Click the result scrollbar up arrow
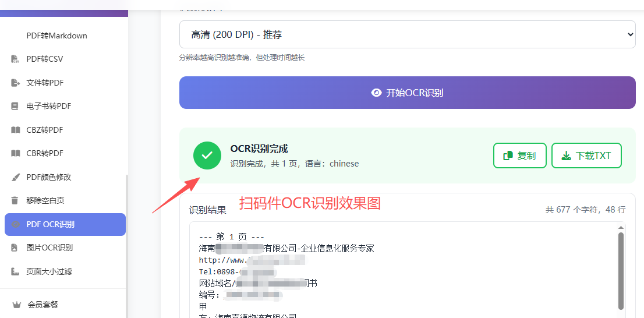Viewport: 644px width, 318px height. [x=621, y=228]
